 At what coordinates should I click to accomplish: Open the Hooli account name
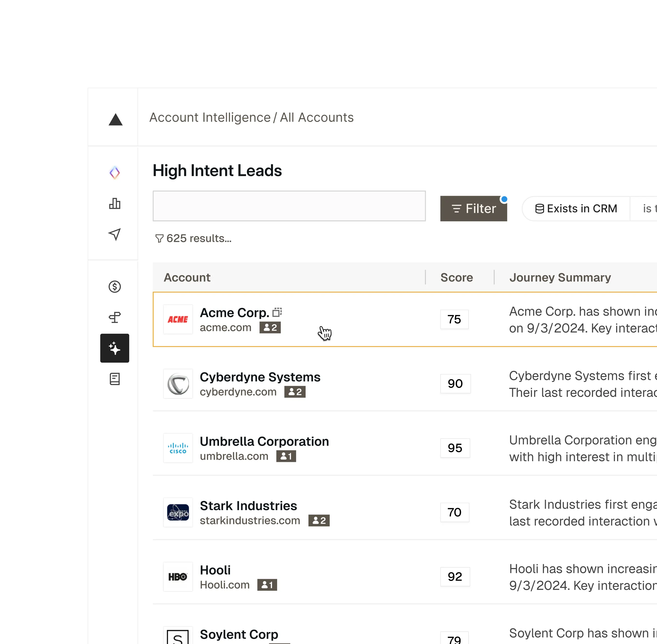click(215, 570)
